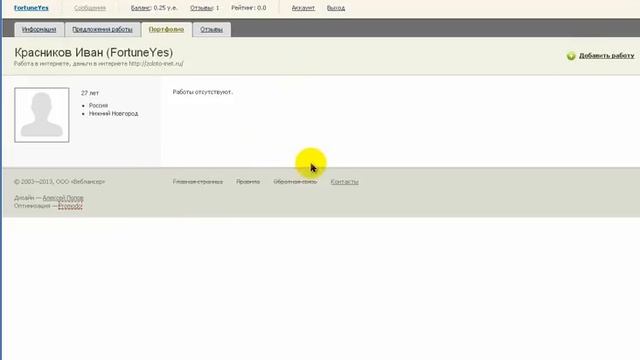
Task: Select the Портфолио tab
Action: (x=167, y=29)
